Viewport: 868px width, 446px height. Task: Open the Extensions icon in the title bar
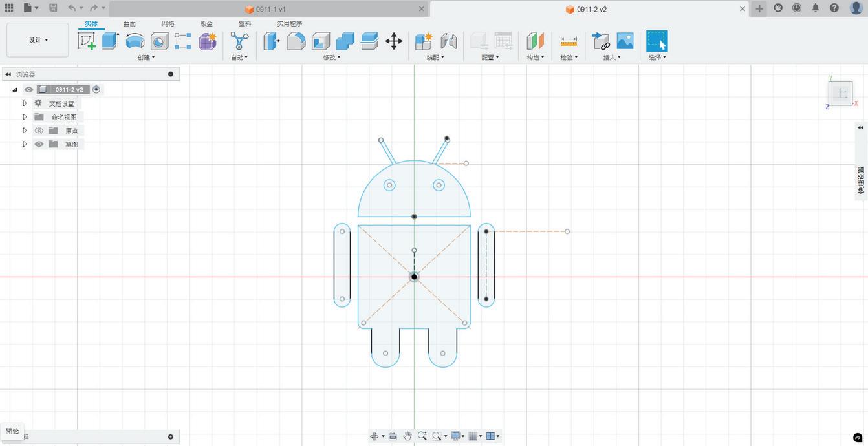coord(778,8)
